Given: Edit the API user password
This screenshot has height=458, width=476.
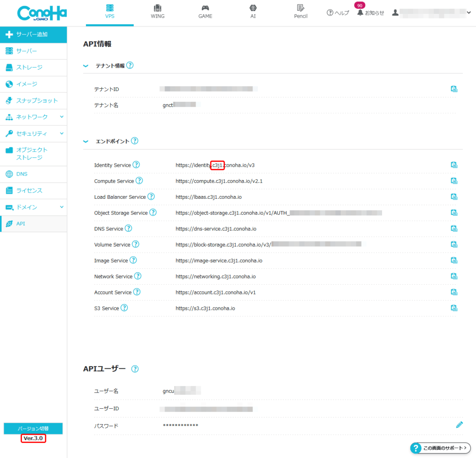Looking at the screenshot, I should coord(459,425).
